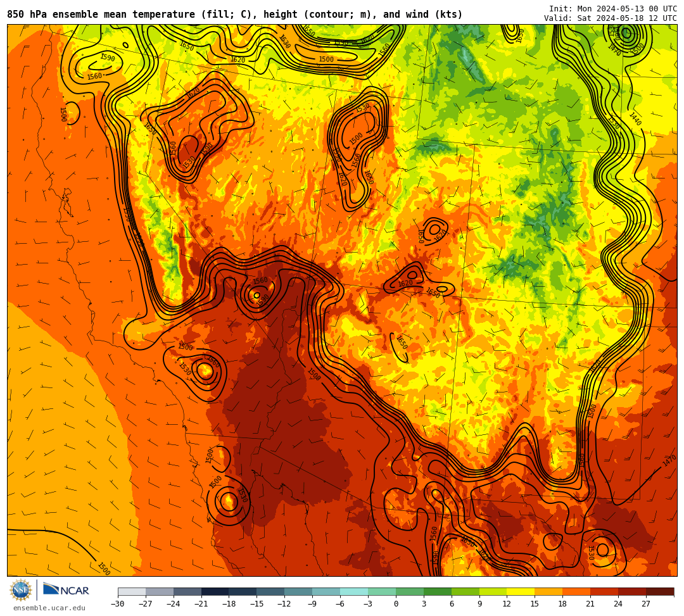Click the 15 colorbar tick label
This screenshot has height=616, width=684.
535,604
